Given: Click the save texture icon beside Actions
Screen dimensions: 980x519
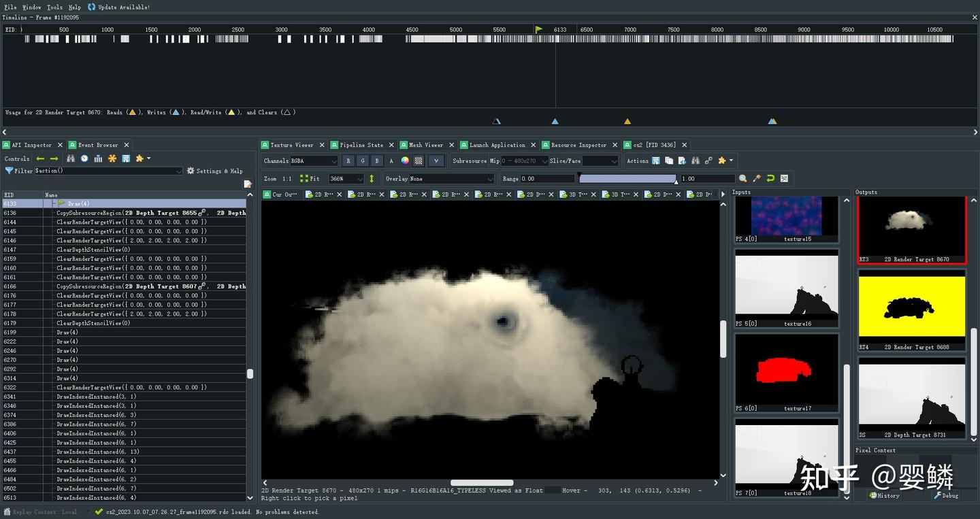Looking at the screenshot, I should (x=655, y=161).
